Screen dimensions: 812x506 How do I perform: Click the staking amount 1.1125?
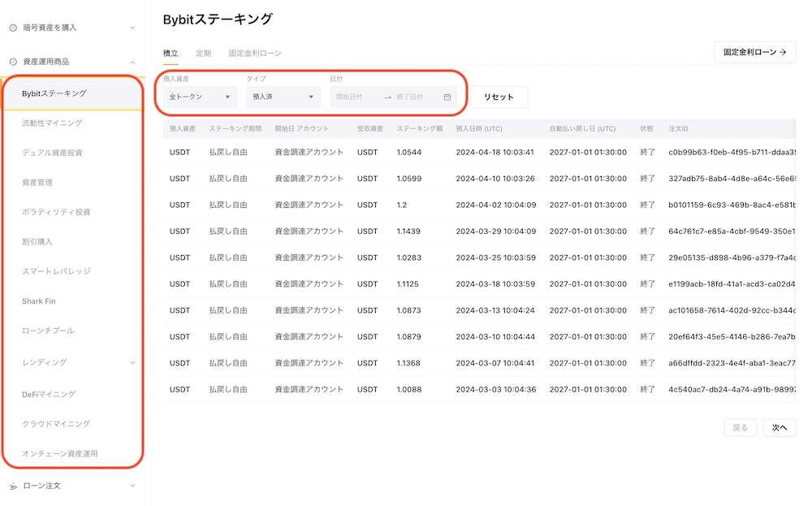click(408, 284)
